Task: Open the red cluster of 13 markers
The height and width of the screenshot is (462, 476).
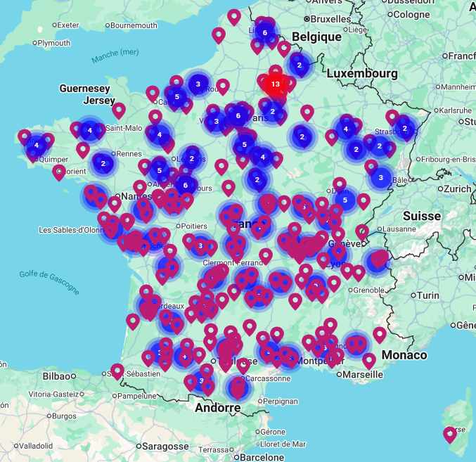Action: pyautogui.click(x=276, y=84)
